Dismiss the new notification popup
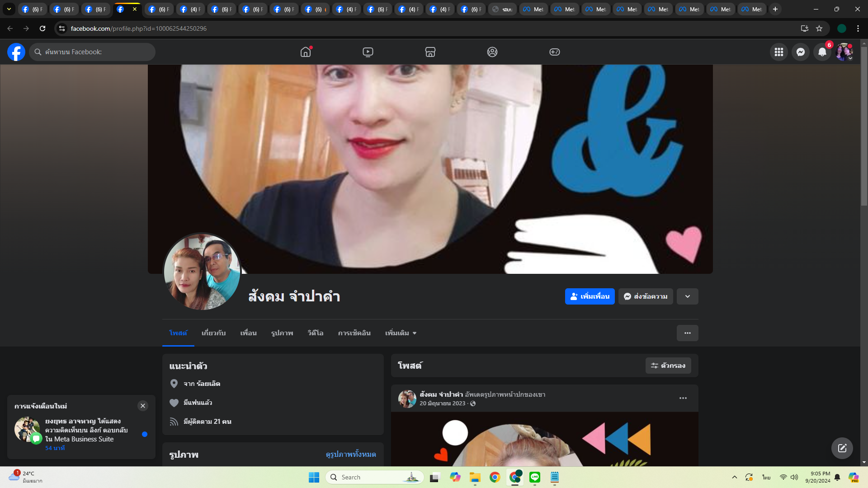Image resolution: width=868 pixels, height=488 pixels. point(143,406)
